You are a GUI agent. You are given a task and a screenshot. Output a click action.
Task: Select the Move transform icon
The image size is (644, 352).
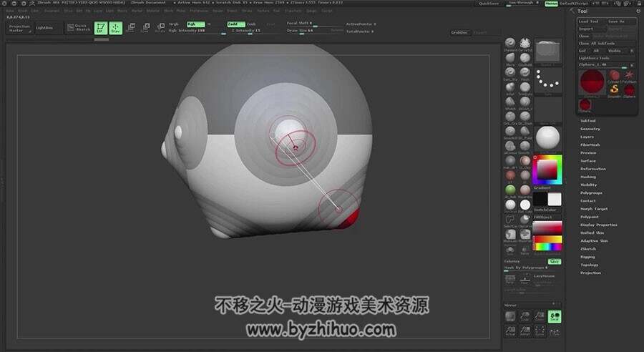tap(131, 28)
